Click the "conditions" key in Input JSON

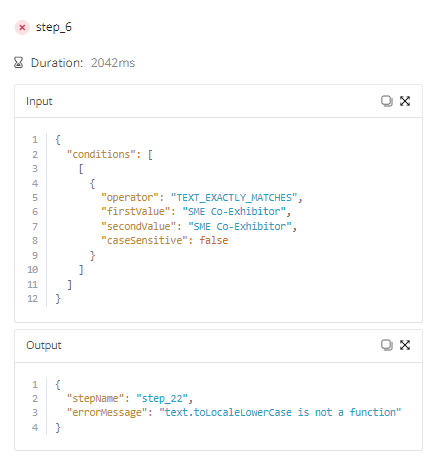click(101, 155)
